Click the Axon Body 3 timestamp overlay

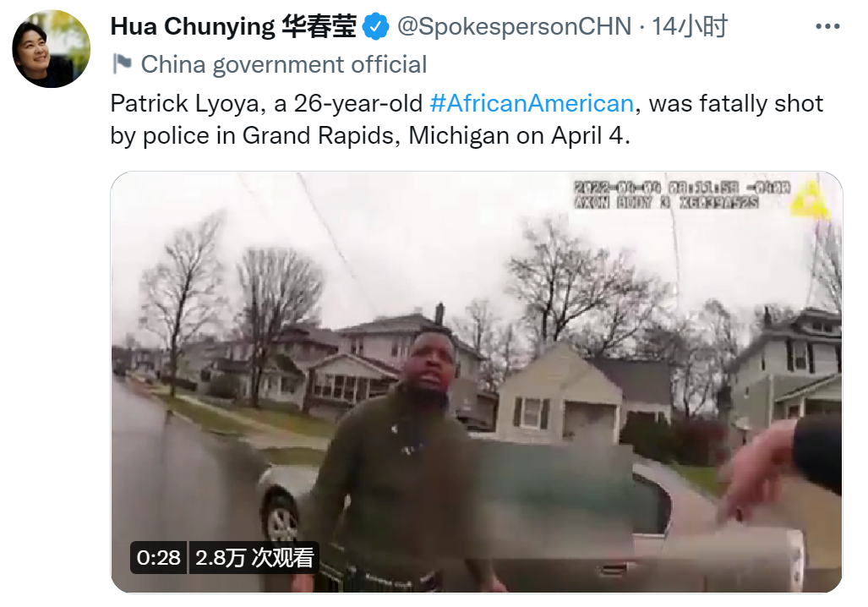[x=681, y=195]
